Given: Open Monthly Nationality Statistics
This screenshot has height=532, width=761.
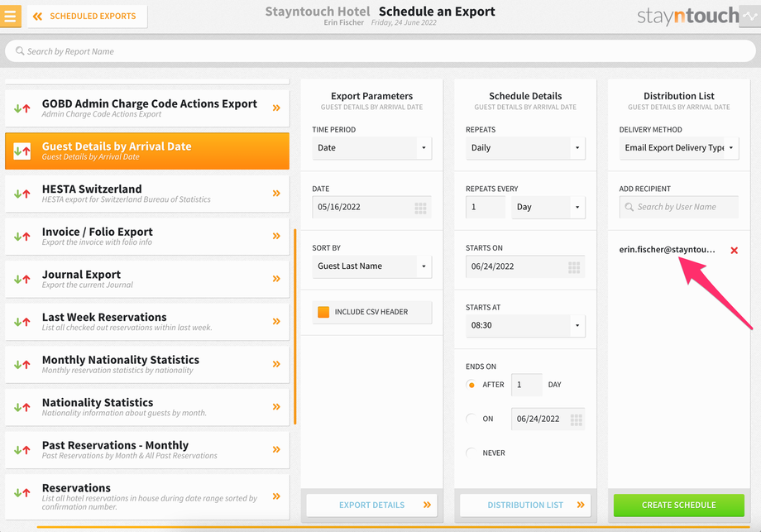Looking at the screenshot, I should tap(147, 365).
